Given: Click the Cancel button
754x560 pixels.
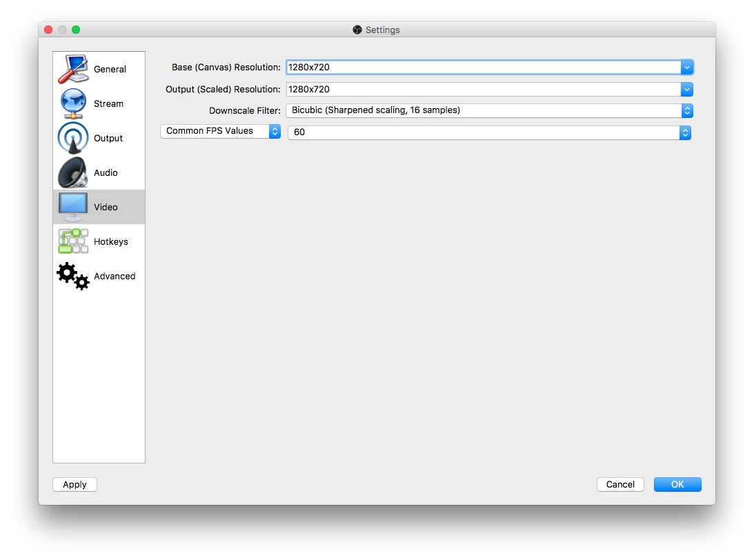Looking at the screenshot, I should pos(620,484).
